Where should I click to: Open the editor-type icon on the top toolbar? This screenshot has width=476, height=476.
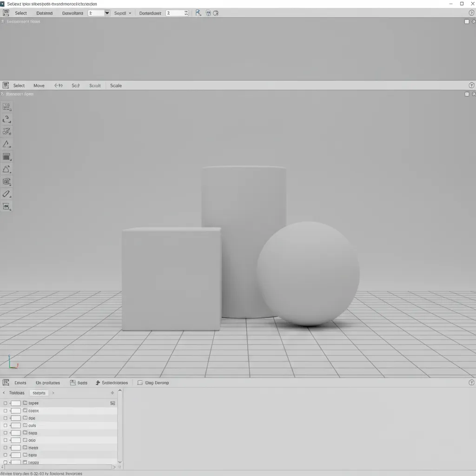(6, 13)
